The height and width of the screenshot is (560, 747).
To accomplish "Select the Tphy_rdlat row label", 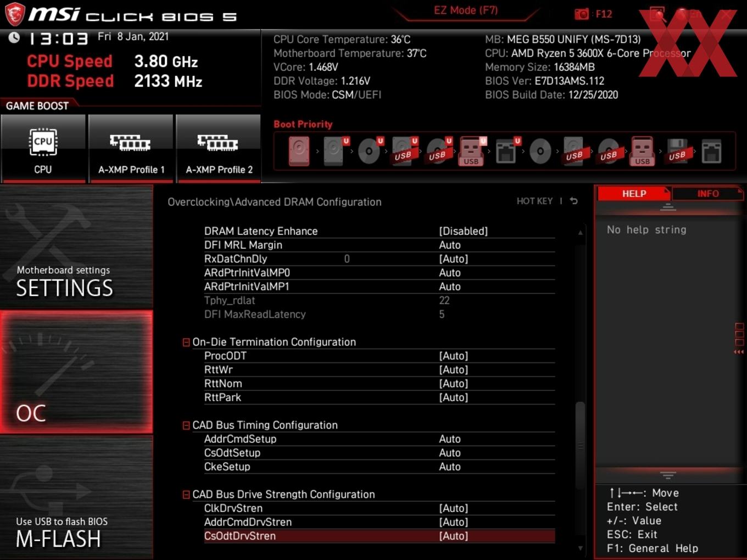I will click(x=230, y=300).
